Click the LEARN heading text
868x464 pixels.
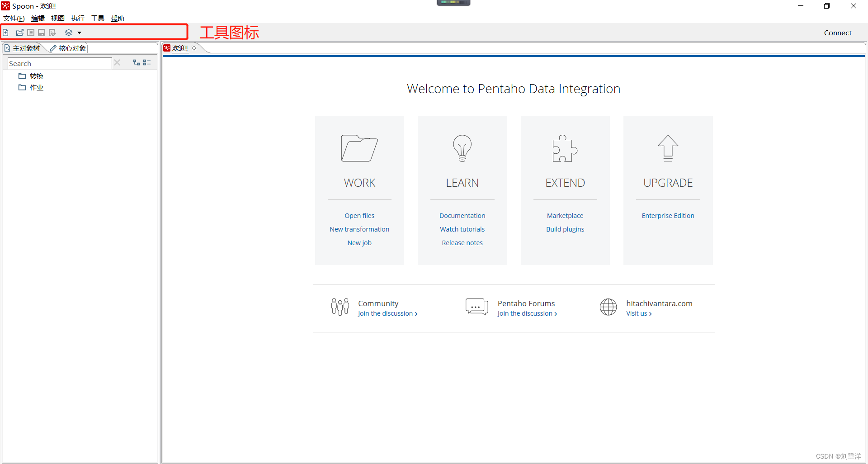(x=462, y=183)
